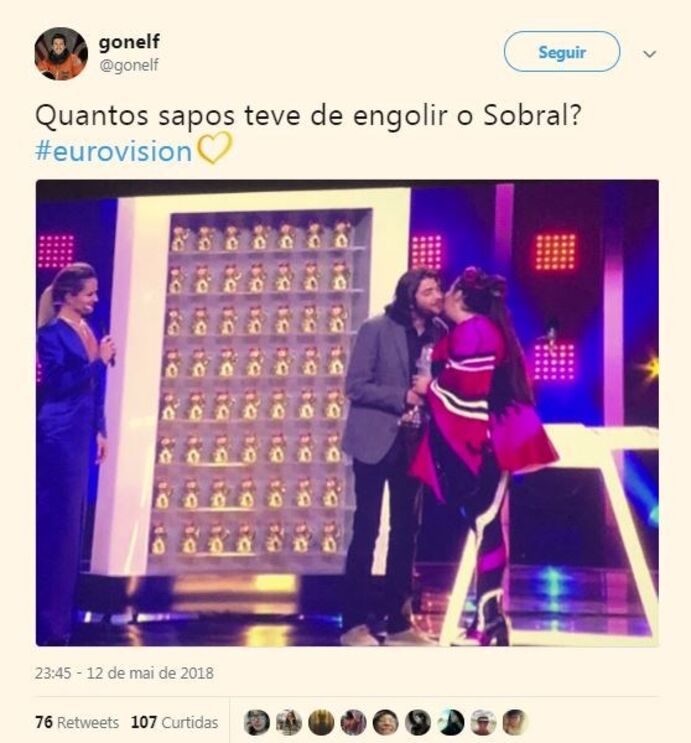Open the #eurovision hashtag
The width and height of the screenshot is (691, 743).
click(x=114, y=151)
